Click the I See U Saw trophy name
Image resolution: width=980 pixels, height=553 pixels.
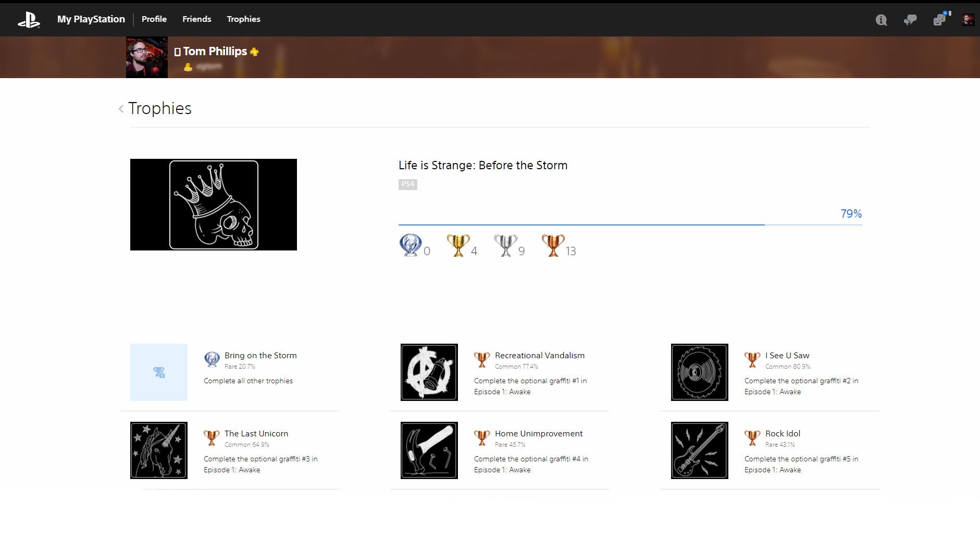(x=787, y=355)
